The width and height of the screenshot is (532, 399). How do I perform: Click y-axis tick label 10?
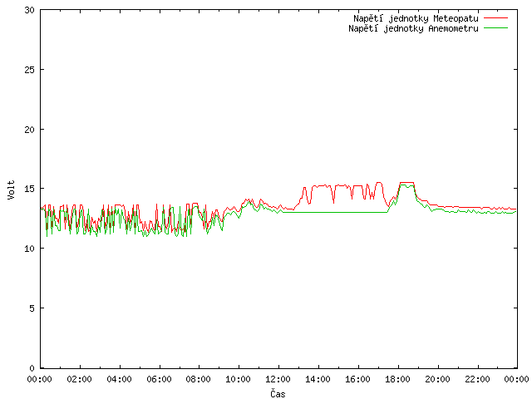30,249
